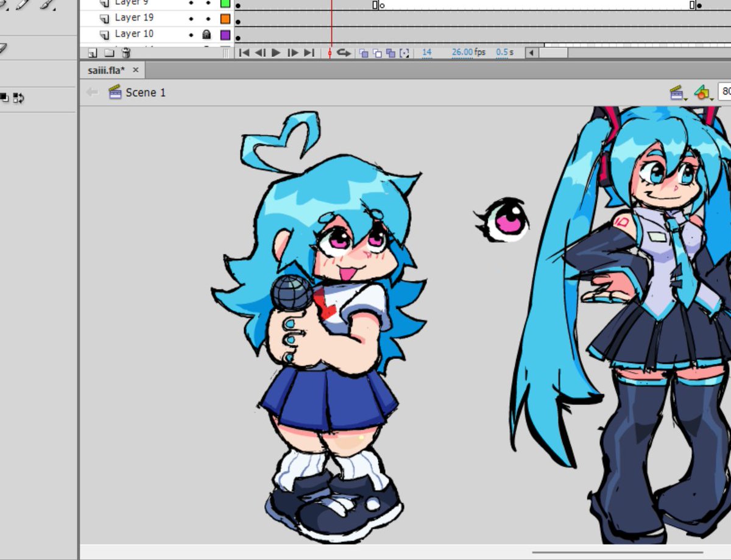Click the New Folder icon in timeline
Viewport: 731px width, 560px height.
pyautogui.click(x=108, y=53)
